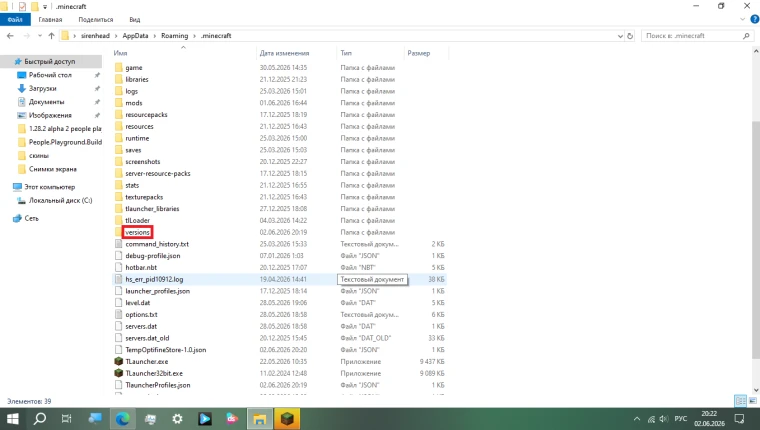Image resolution: width=760 pixels, height=430 pixels.
Task: Refresh the .minecraft folder view
Action: (630, 36)
